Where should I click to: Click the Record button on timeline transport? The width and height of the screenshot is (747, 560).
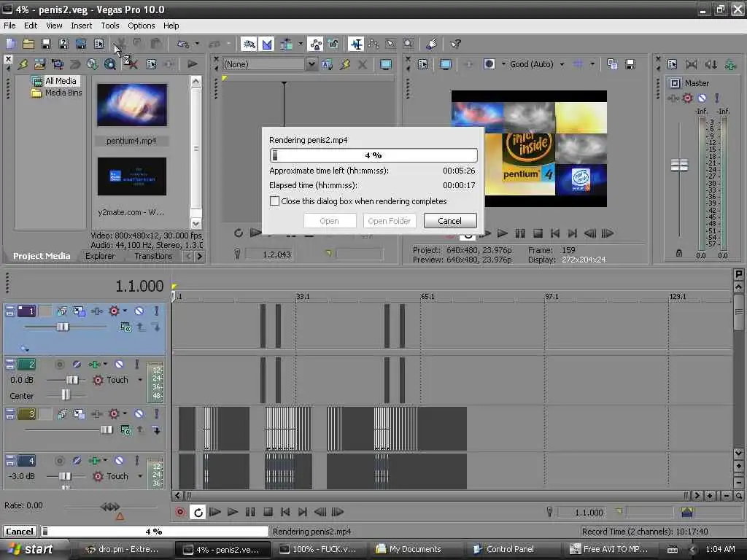pos(180,513)
